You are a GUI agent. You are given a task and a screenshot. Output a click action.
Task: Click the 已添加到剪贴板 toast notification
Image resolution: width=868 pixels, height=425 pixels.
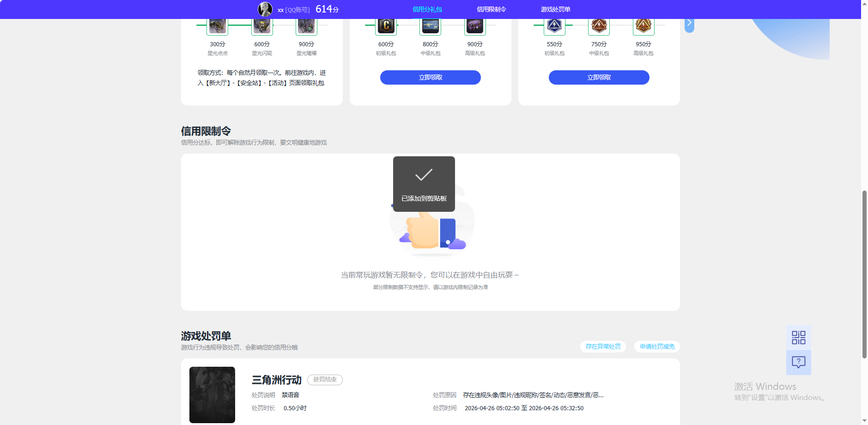[424, 184]
